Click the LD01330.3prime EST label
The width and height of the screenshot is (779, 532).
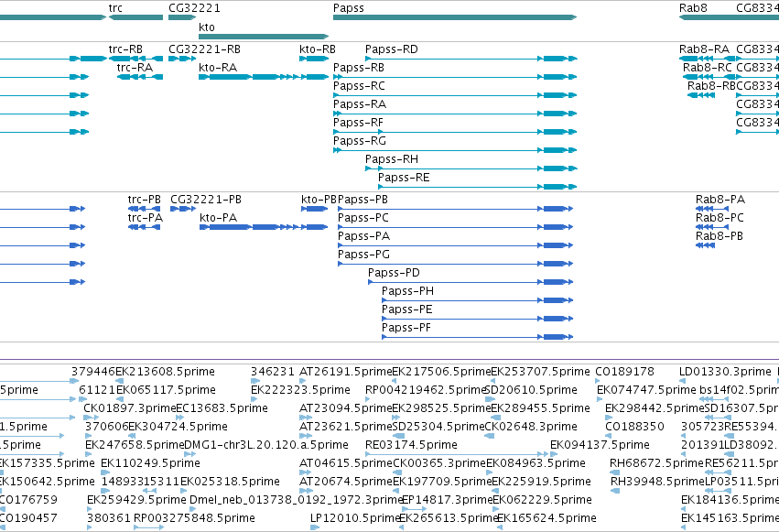725,372
